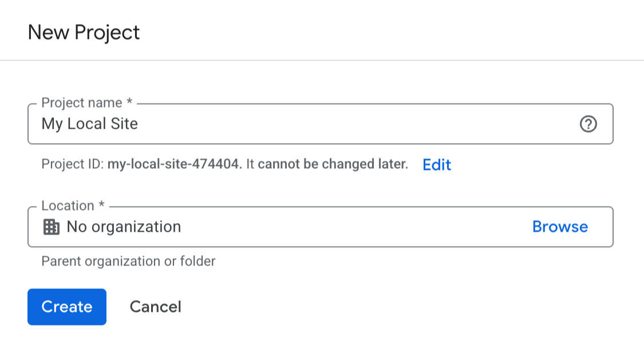
Task: Place cursor in "My Local Site" text
Action: [89, 124]
